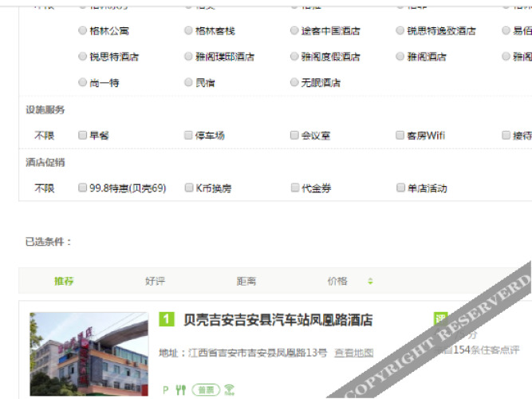Screen dimensions: 532x399
Task: Click the green number 1 ranking badge
Action: click(x=166, y=320)
